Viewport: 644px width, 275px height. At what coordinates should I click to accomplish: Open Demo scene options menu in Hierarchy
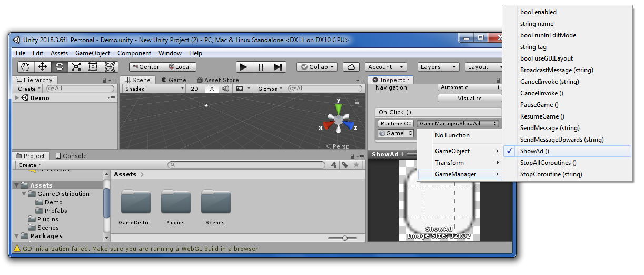112,98
